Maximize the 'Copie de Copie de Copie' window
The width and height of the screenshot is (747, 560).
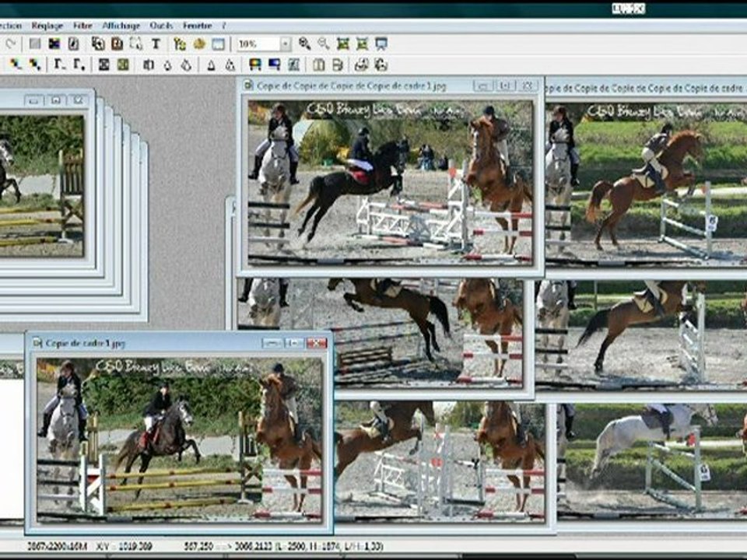click(506, 86)
